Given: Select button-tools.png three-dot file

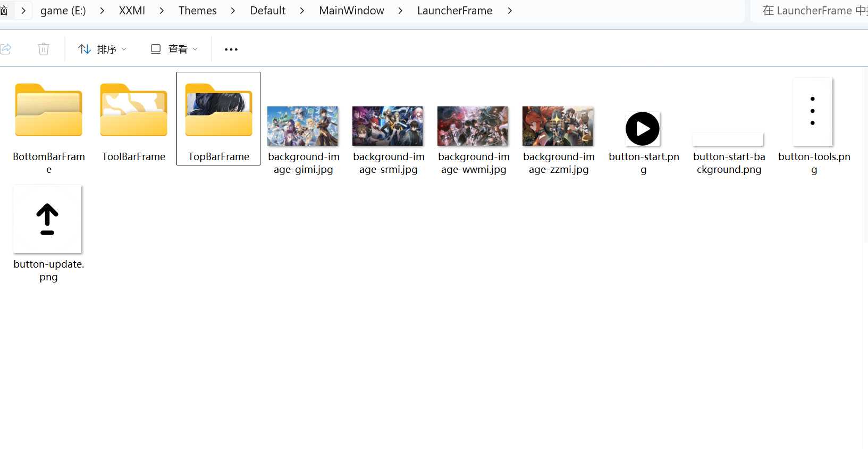Looking at the screenshot, I should click(812, 112).
